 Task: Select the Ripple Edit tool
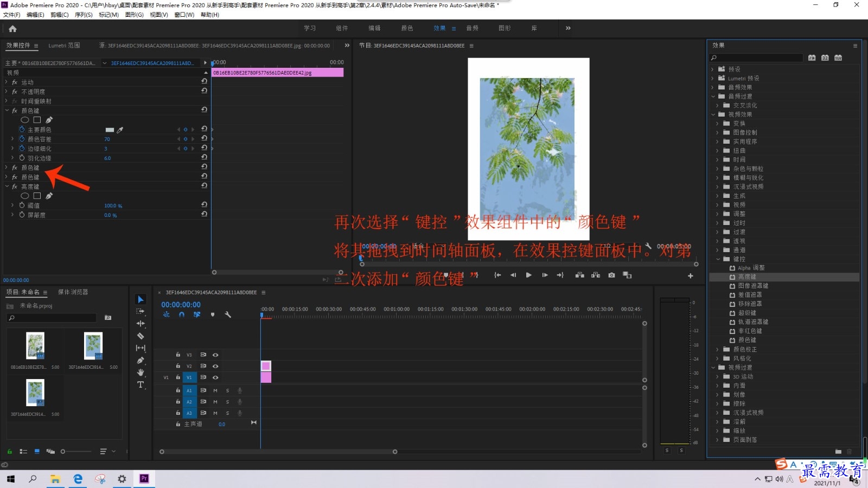coord(141,324)
